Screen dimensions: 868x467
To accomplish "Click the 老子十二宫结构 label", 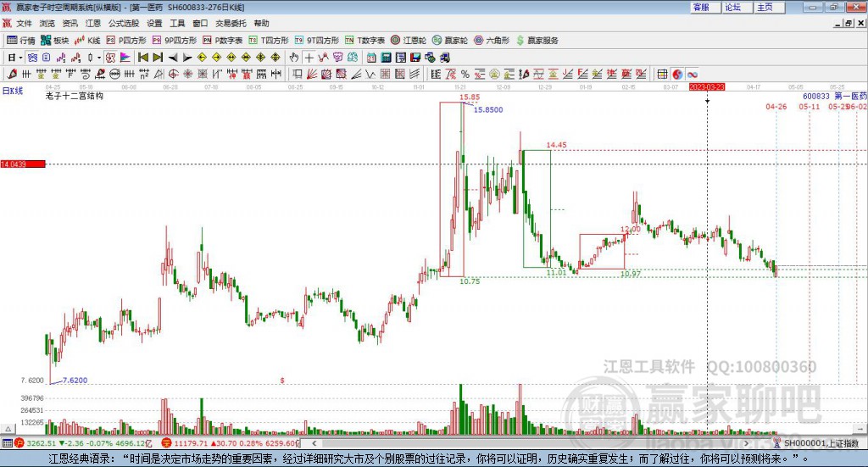I will pyautogui.click(x=75, y=96).
